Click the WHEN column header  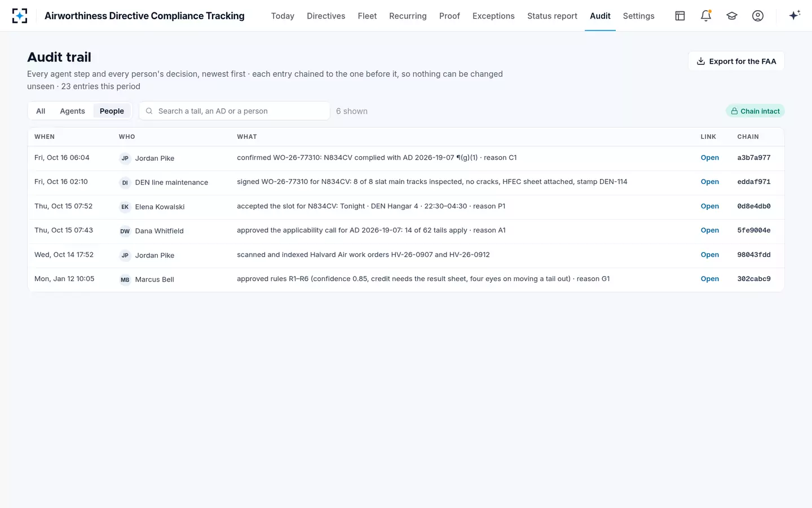pyautogui.click(x=45, y=137)
